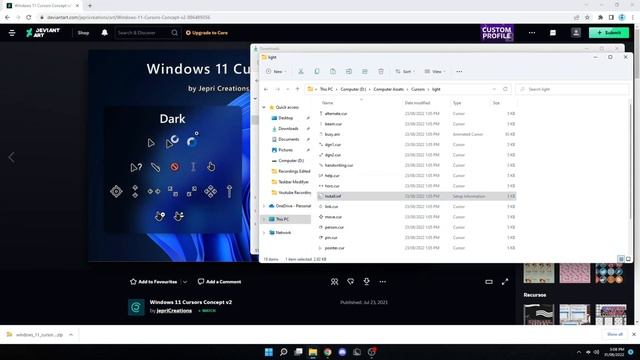This screenshot has height=360, width=640.
Task: Click Upgrade to Core link
Action: coord(207,33)
